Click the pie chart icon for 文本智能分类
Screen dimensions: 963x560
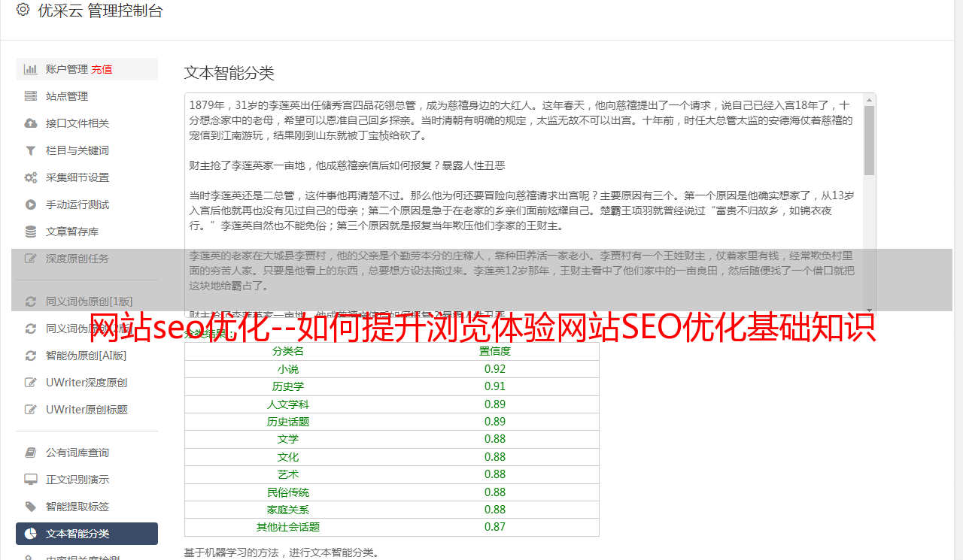click(31, 534)
